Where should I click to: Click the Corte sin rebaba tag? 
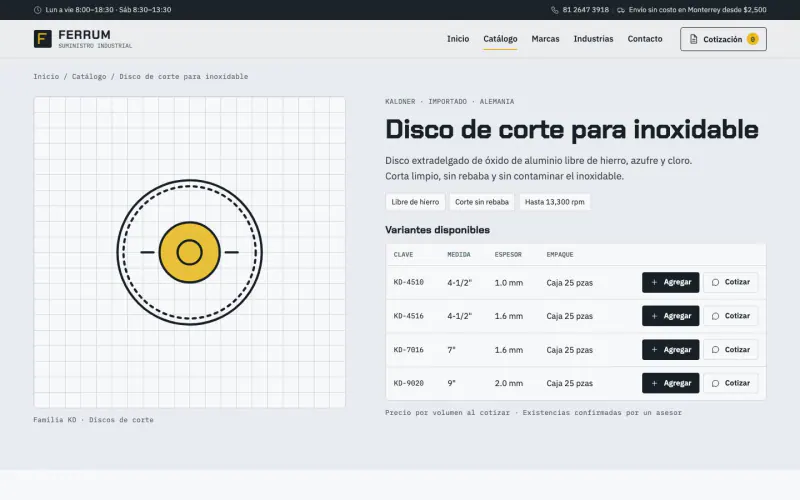click(482, 202)
